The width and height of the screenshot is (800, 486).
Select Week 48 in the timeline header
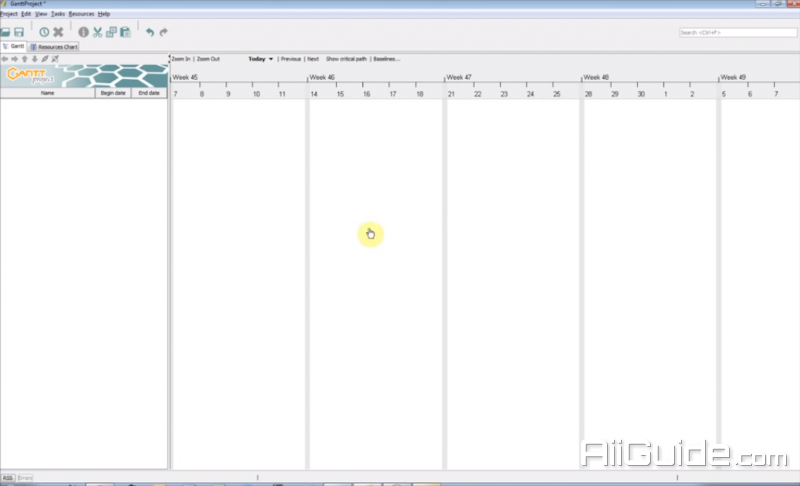(x=596, y=78)
